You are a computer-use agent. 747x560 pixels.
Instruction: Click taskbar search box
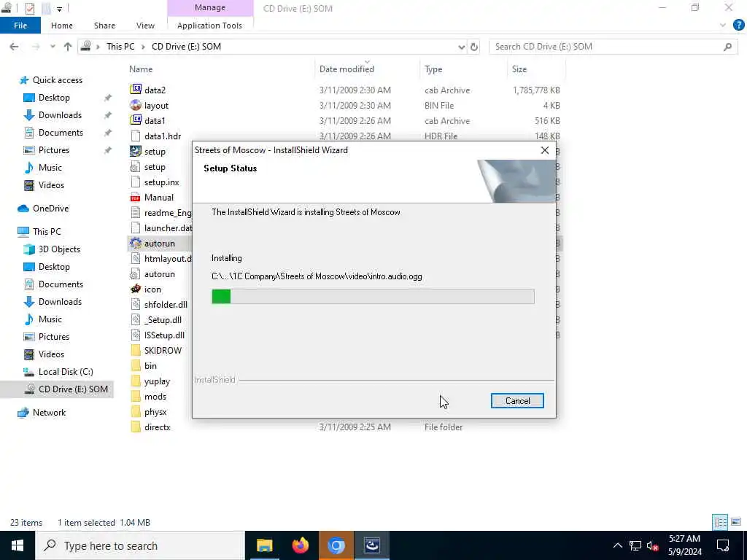pos(140,545)
